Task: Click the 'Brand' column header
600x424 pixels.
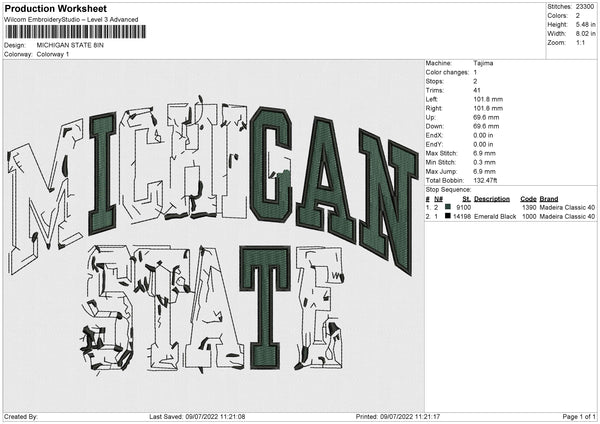Action: click(x=549, y=199)
